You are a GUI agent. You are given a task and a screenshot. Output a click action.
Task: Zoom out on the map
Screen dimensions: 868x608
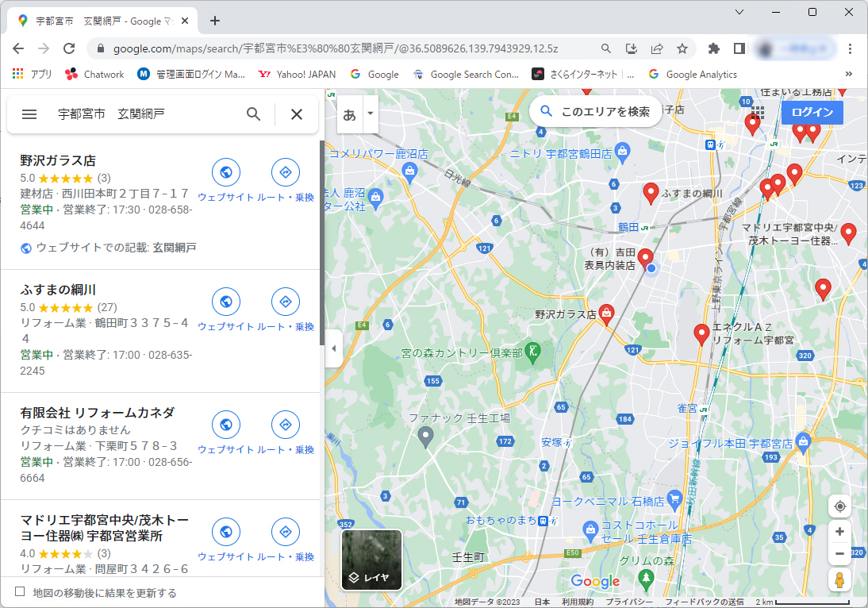point(839,553)
